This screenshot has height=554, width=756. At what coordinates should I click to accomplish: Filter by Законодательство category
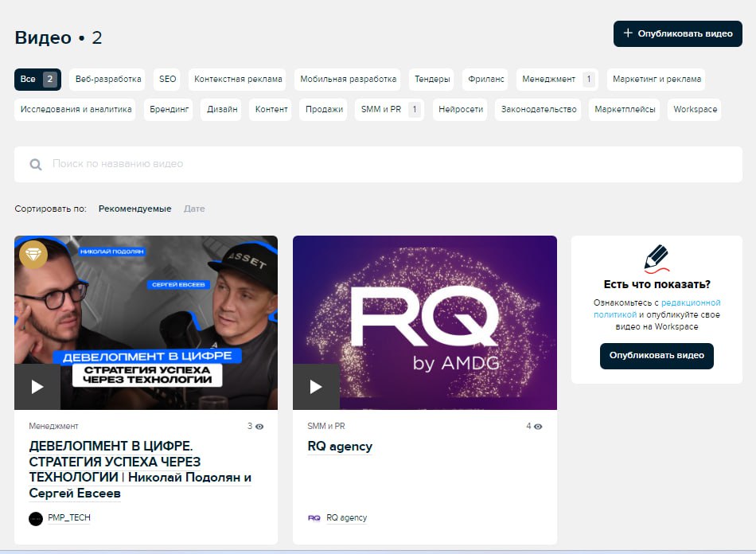click(539, 110)
